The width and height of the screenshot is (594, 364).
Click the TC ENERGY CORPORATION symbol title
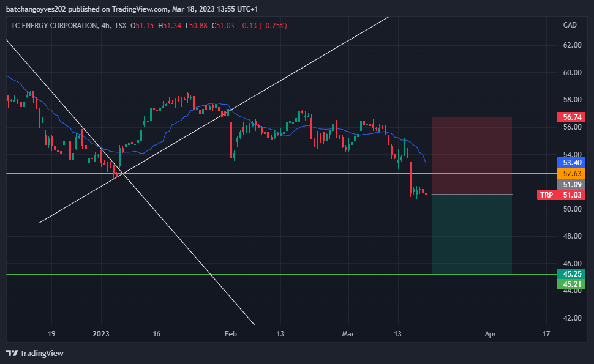coord(54,26)
